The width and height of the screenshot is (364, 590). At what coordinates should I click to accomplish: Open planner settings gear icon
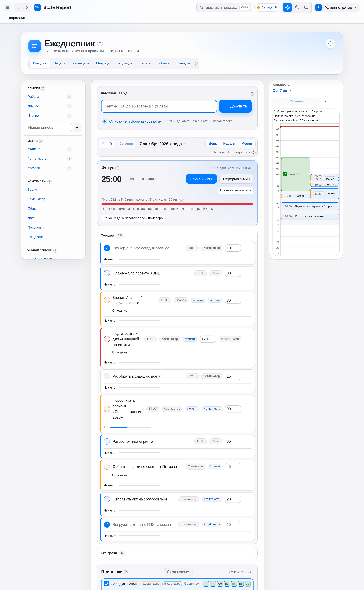tap(331, 44)
